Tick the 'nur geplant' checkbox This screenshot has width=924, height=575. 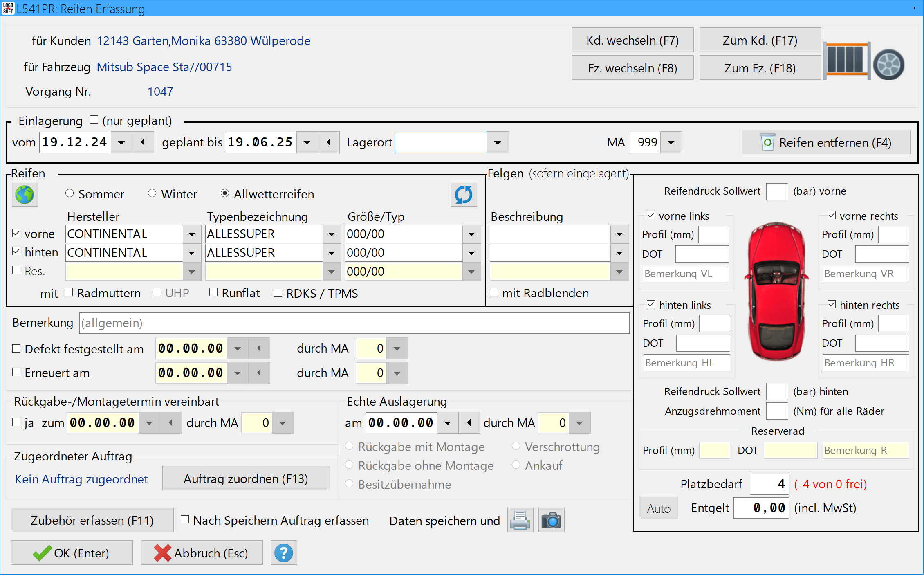94,120
